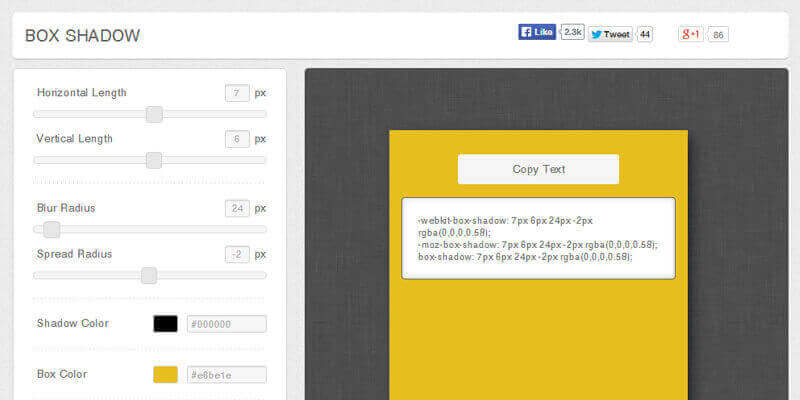Click the Google +1 button
Viewport: 800px width, 400px height.
691,34
